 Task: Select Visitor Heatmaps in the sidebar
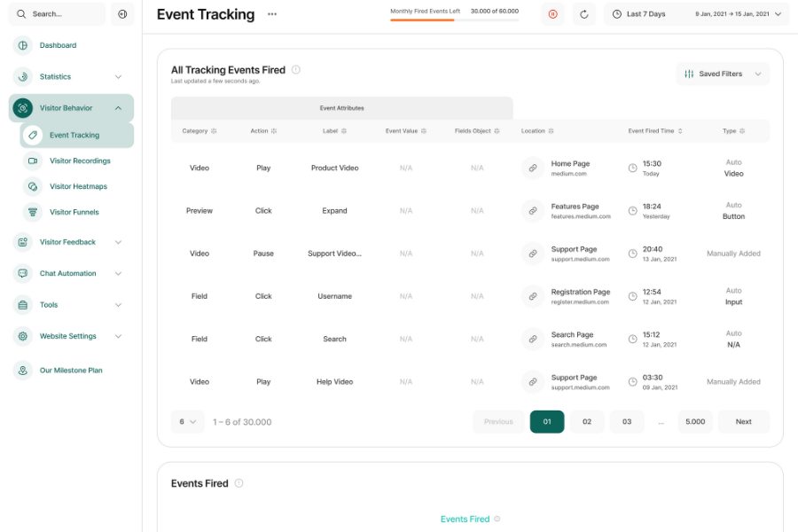(x=77, y=186)
